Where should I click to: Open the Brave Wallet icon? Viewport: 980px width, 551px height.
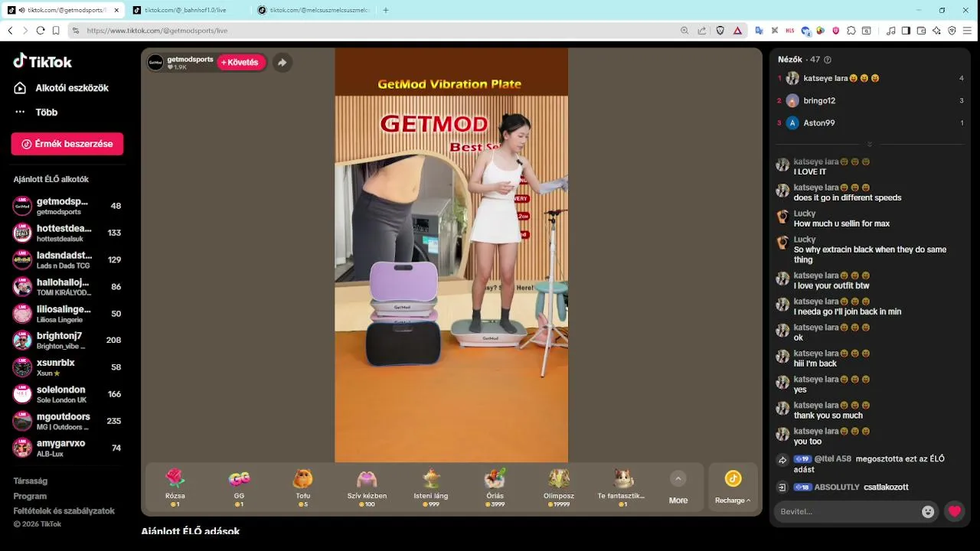click(x=921, y=31)
